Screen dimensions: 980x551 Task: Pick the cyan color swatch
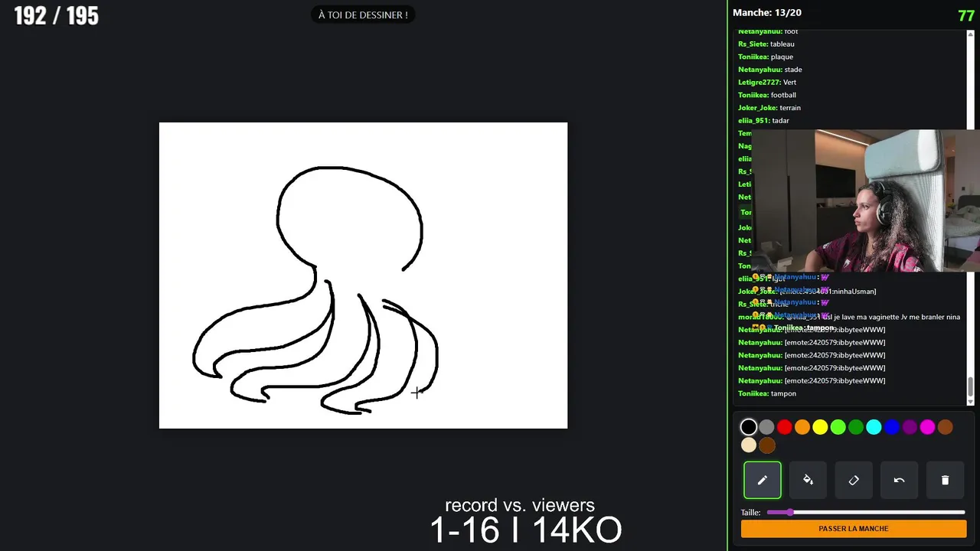click(x=874, y=427)
